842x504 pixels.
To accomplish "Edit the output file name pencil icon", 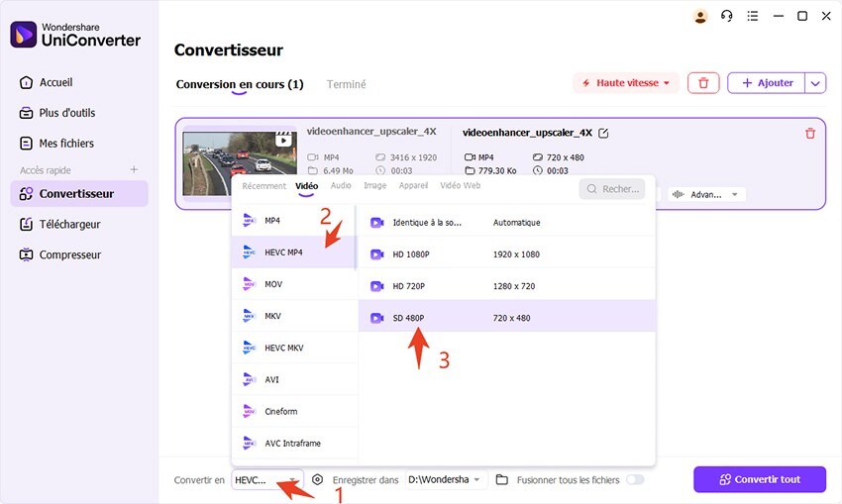I will point(603,133).
